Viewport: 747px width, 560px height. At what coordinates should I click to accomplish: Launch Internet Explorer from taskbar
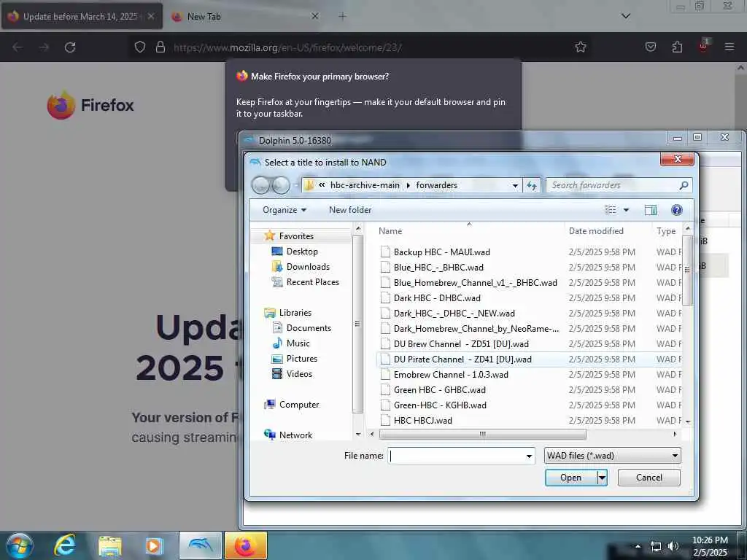point(65,545)
